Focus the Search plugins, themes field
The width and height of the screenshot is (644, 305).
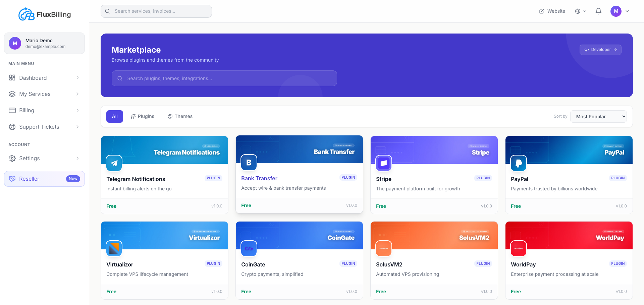pyautogui.click(x=224, y=78)
